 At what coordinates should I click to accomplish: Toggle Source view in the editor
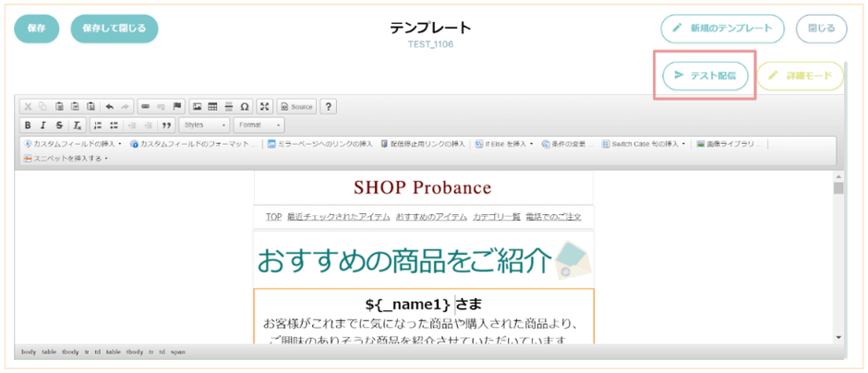pyautogui.click(x=296, y=106)
